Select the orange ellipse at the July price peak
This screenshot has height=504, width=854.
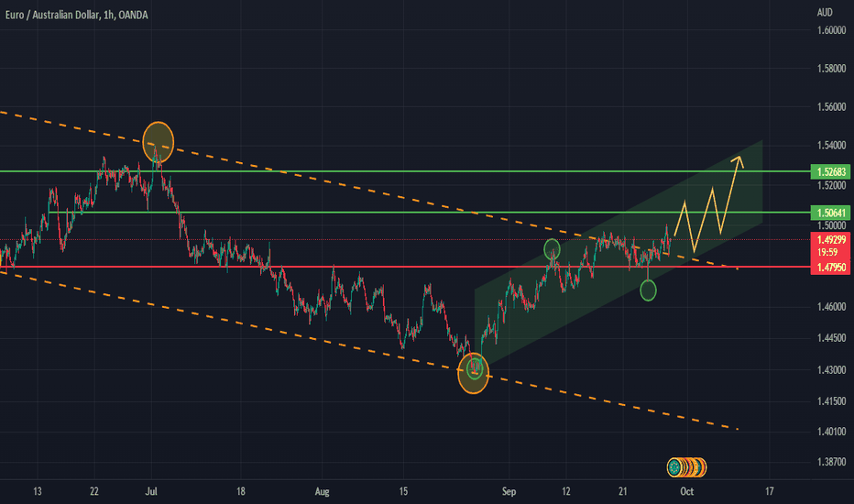[158, 142]
